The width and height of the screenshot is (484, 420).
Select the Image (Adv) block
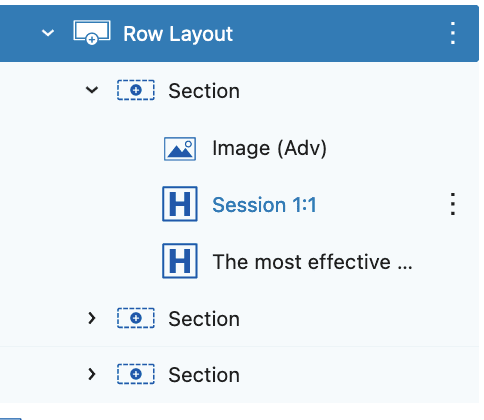[269, 148]
